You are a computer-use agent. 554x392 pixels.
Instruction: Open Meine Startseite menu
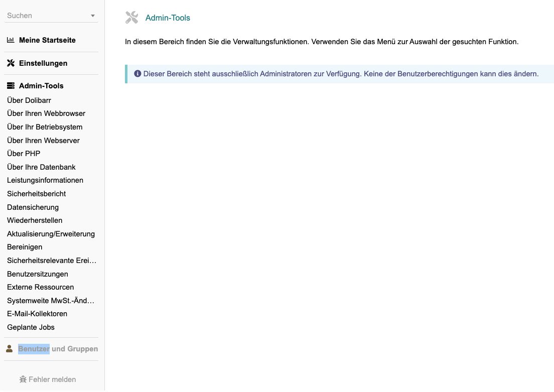47,40
